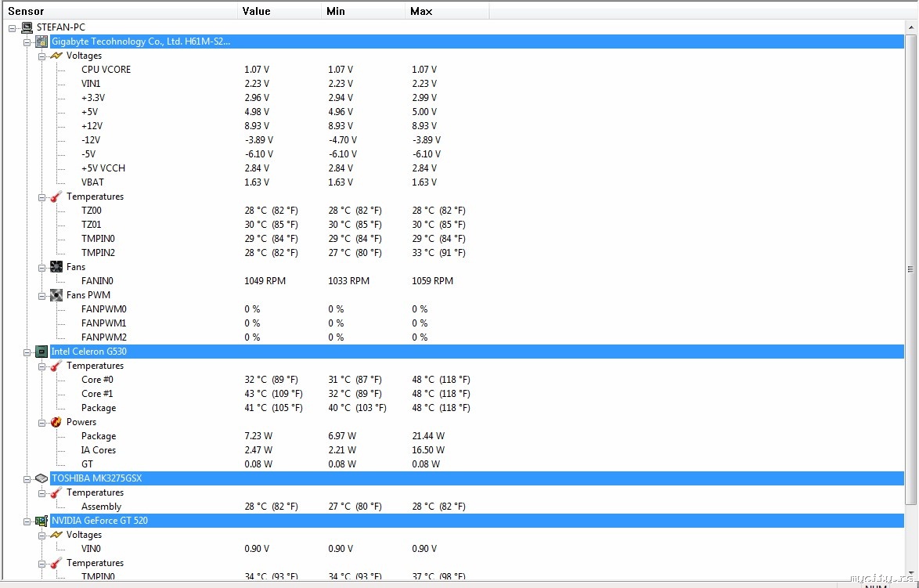
Task: Click the Fans section fan icon
Action: (56, 267)
